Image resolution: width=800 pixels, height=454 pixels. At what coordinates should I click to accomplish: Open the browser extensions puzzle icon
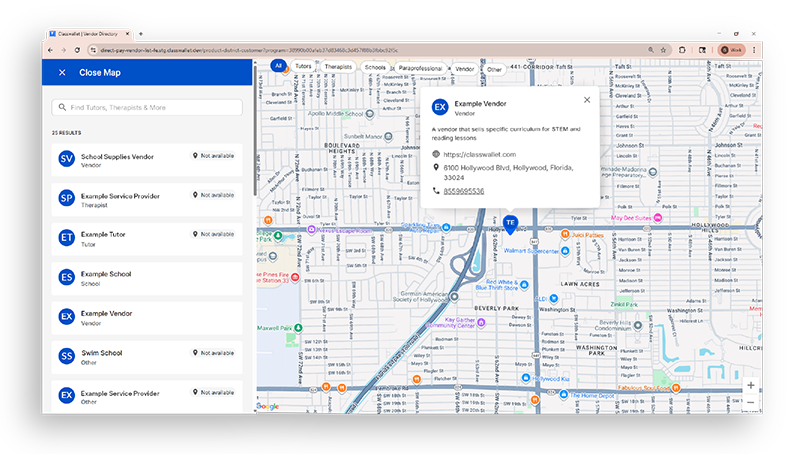682,50
